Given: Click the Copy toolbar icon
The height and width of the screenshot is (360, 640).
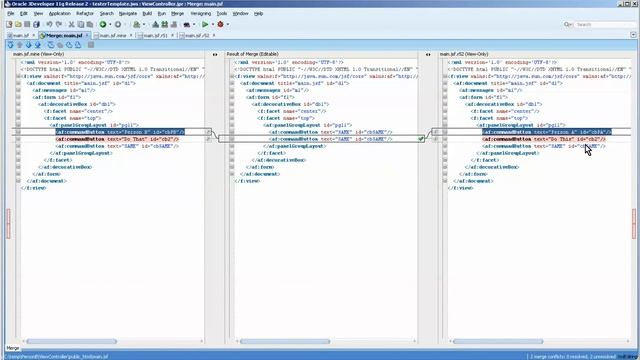Looking at the screenshot, I should [x=81, y=24].
